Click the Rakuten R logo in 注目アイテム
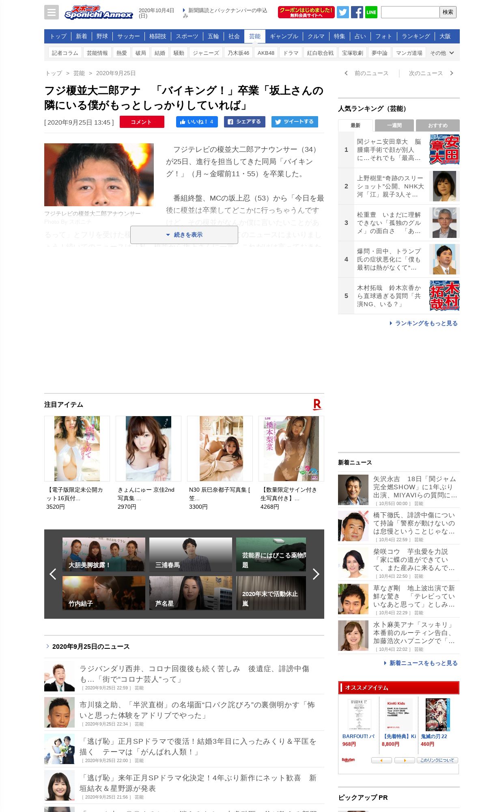Screen dimensions: 504x812 (x=317, y=404)
